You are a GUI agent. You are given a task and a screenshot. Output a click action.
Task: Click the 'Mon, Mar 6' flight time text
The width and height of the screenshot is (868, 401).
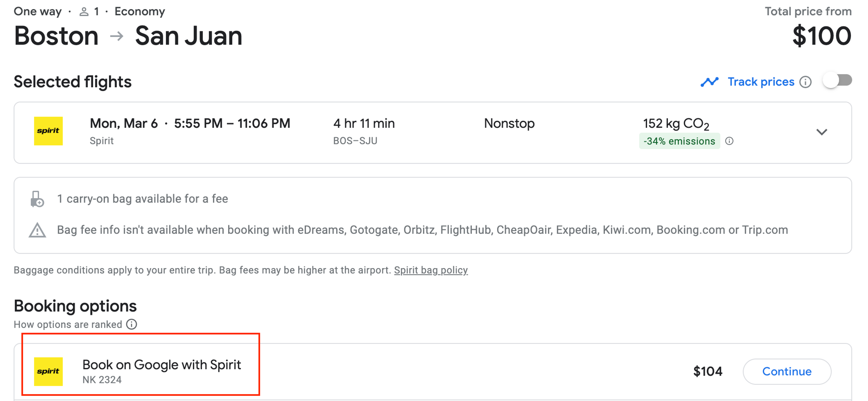(190, 124)
